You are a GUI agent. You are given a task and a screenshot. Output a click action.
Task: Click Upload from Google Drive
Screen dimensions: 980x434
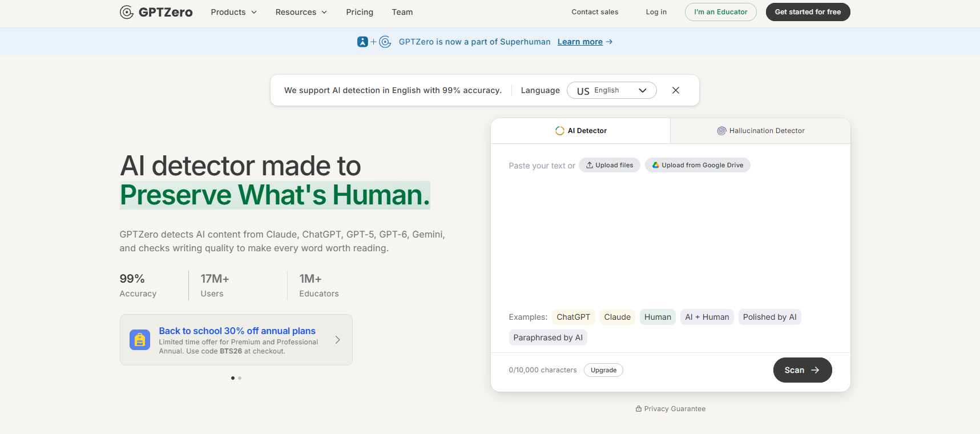(697, 165)
